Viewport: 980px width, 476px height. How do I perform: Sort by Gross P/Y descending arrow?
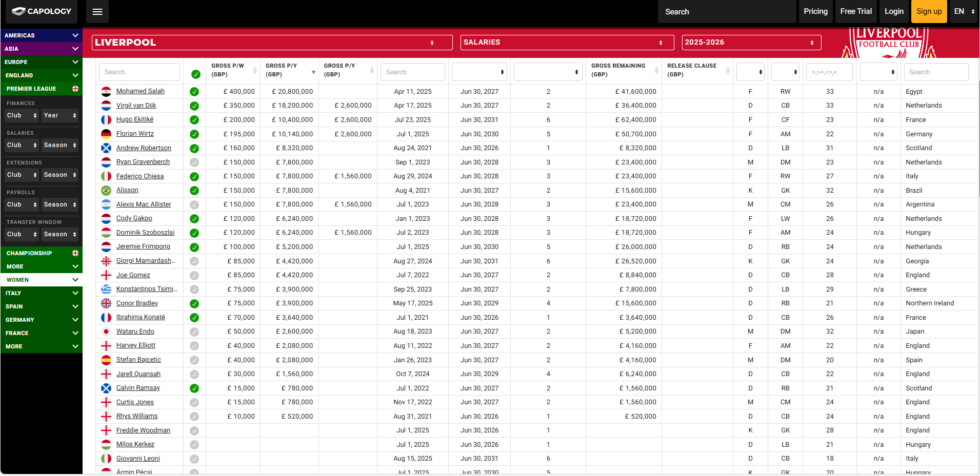tap(313, 73)
